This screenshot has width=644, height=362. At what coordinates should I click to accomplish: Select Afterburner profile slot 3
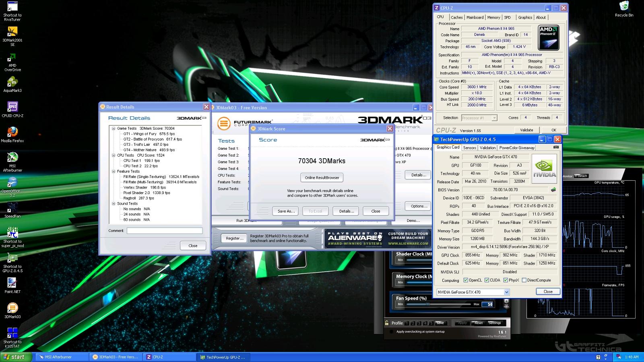click(419, 323)
